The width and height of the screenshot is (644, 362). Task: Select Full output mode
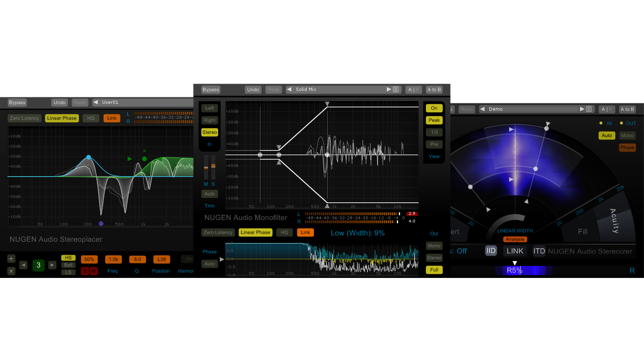[434, 270]
